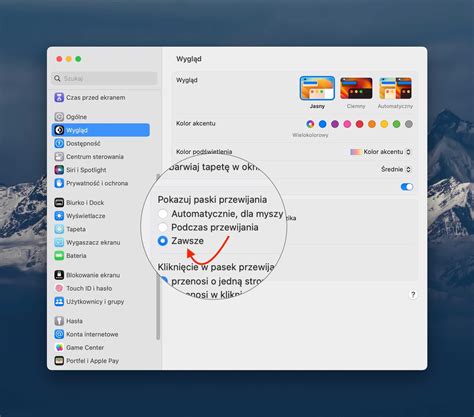Image resolution: width=474 pixels, height=417 pixels.
Task: Maximize window with the green button
Action: click(x=78, y=59)
